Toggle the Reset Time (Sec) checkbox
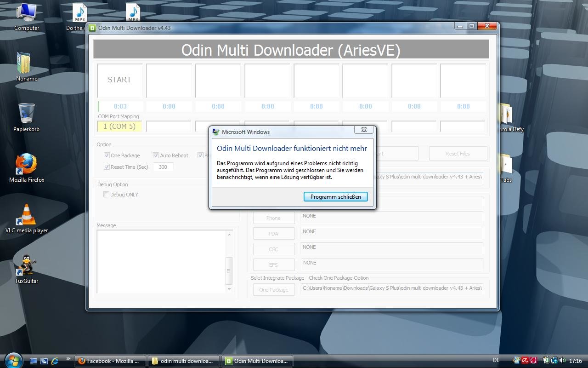This screenshot has height=368, width=588. click(107, 167)
